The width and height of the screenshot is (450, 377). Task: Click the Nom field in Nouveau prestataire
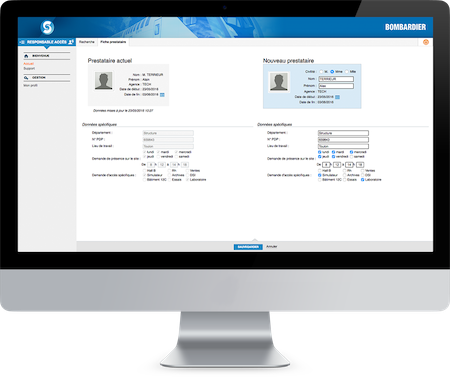click(336, 79)
